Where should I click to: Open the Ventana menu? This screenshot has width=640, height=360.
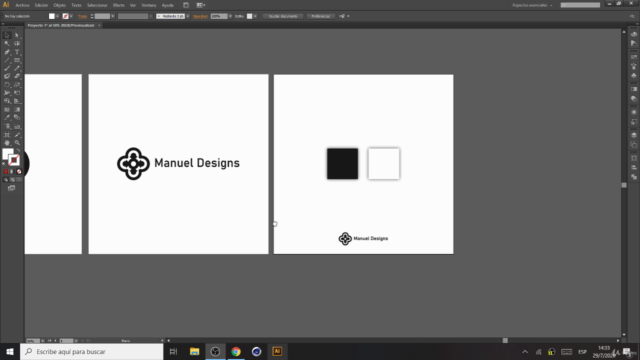click(149, 5)
